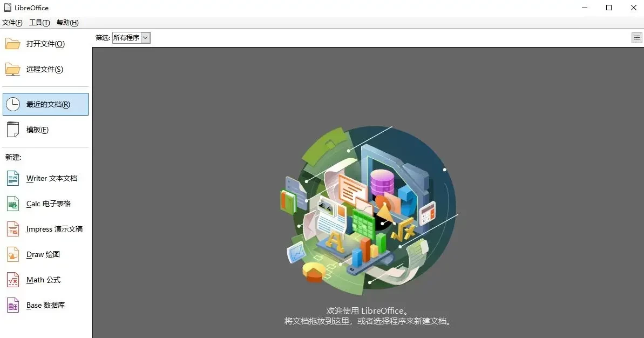Open the 帮助 menu
The height and width of the screenshot is (338, 644).
tap(67, 22)
